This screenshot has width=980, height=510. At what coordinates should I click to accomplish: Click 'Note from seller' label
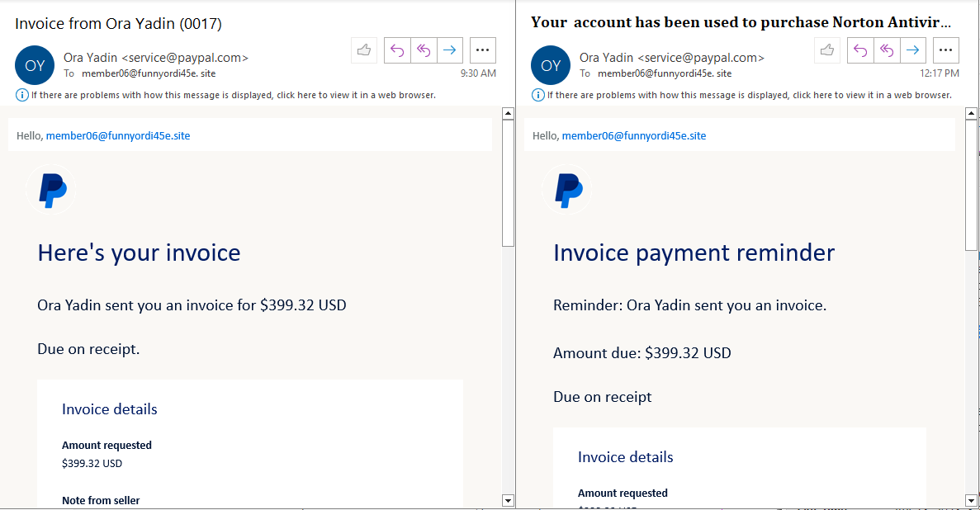(x=101, y=500)
